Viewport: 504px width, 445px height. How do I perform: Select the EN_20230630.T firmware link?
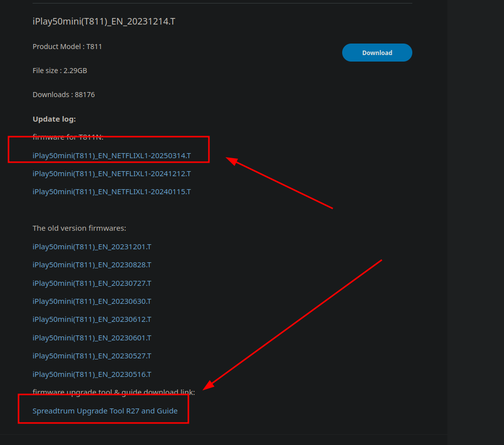92,301
